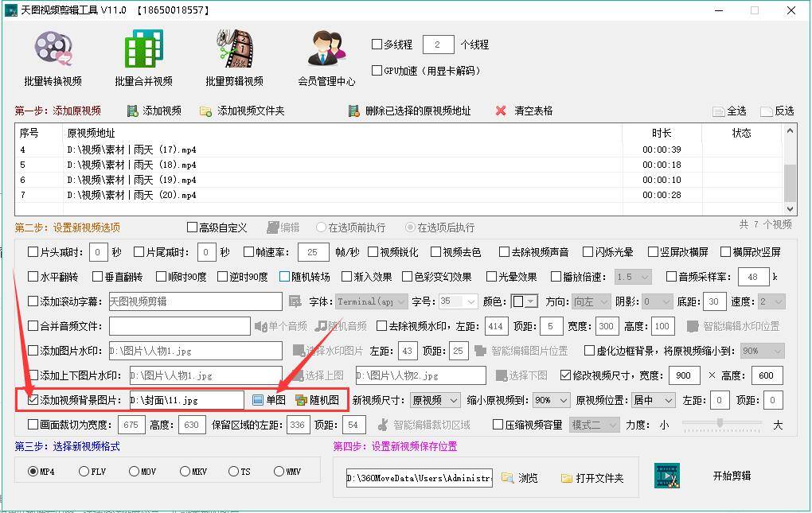Open the 方向 dropdown showing 向左
The height and width of the screenshot is (513, 812).
592,301
